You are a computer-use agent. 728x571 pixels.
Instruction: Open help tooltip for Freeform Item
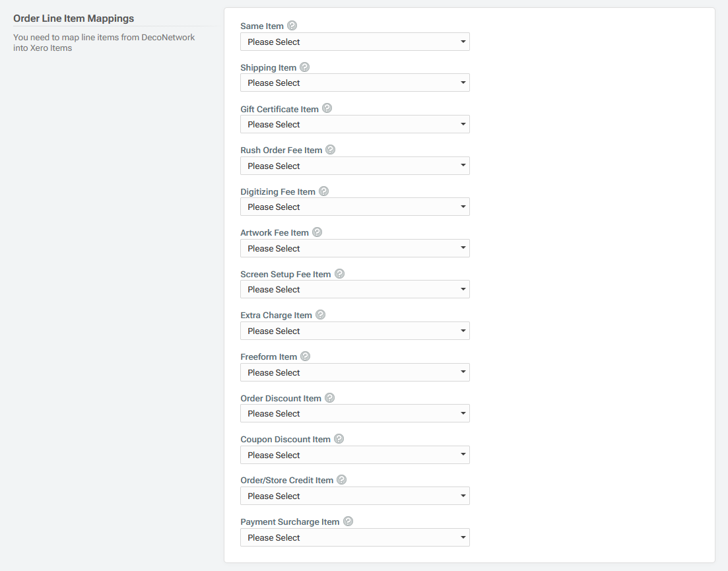305,356
